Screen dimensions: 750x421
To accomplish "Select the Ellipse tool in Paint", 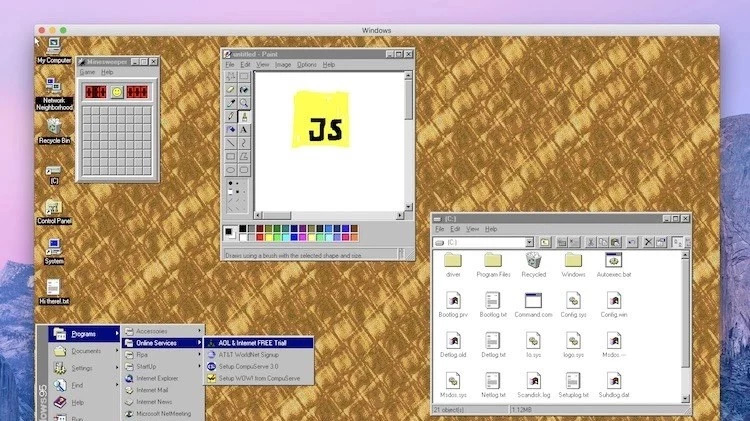I will (x=231, y=170).
